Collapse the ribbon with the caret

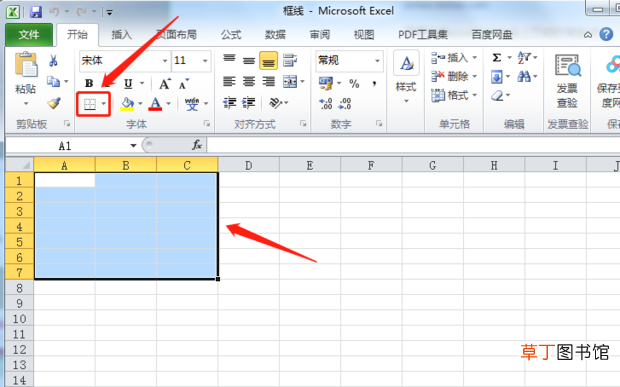[588, 35]
